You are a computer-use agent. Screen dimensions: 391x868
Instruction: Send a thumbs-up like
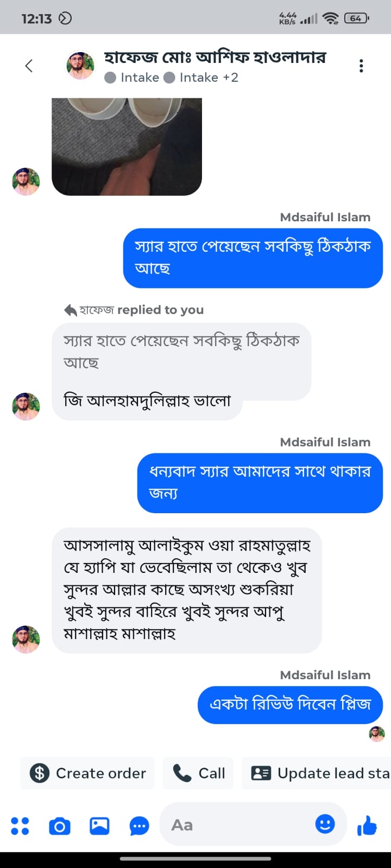coord(368,825)
